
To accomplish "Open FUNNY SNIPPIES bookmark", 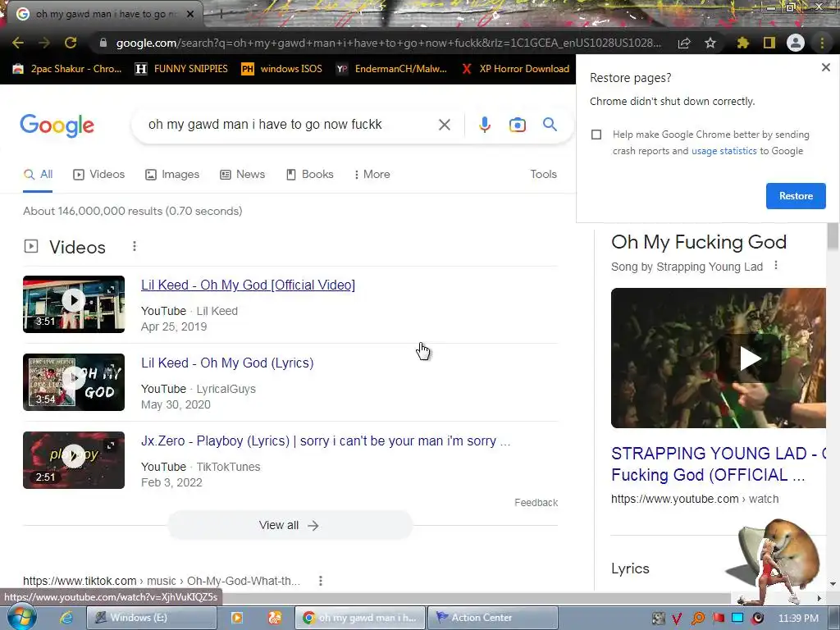I will [x=181, y=69].
